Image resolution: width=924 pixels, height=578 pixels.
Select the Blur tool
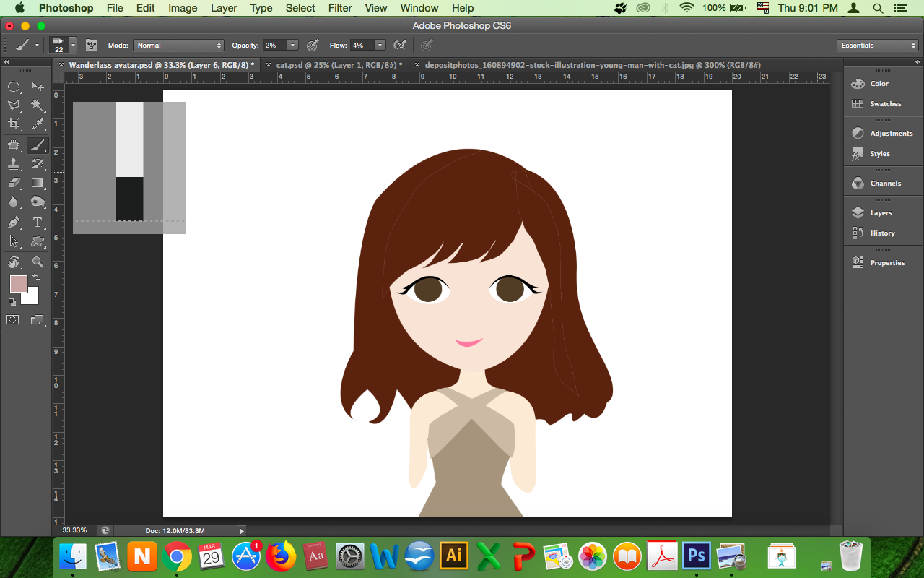coord(14,202)
